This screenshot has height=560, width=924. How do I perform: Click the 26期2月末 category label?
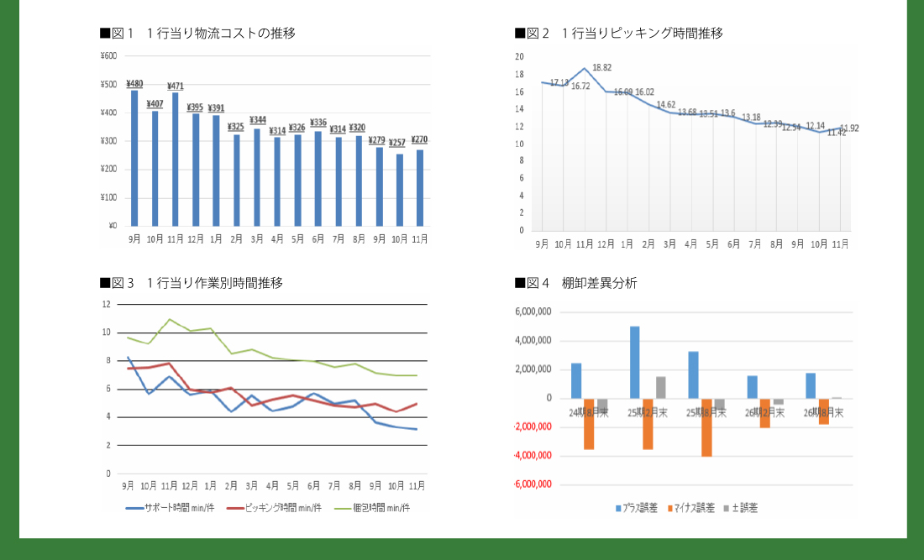click(764, 413)
